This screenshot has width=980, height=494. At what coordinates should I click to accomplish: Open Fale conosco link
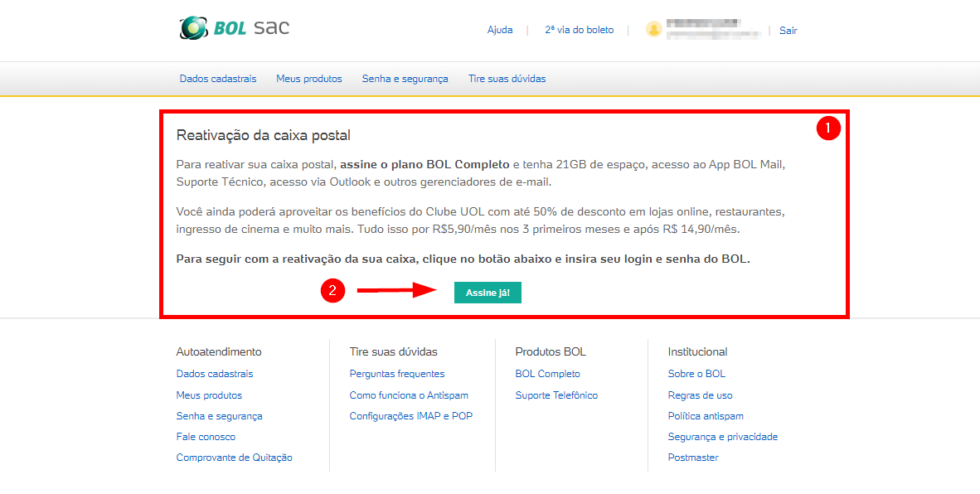(x=206, y=437)
